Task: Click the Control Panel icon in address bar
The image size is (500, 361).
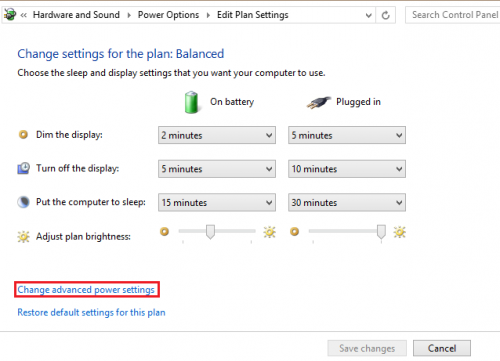Action: click(x=10, y=15)
